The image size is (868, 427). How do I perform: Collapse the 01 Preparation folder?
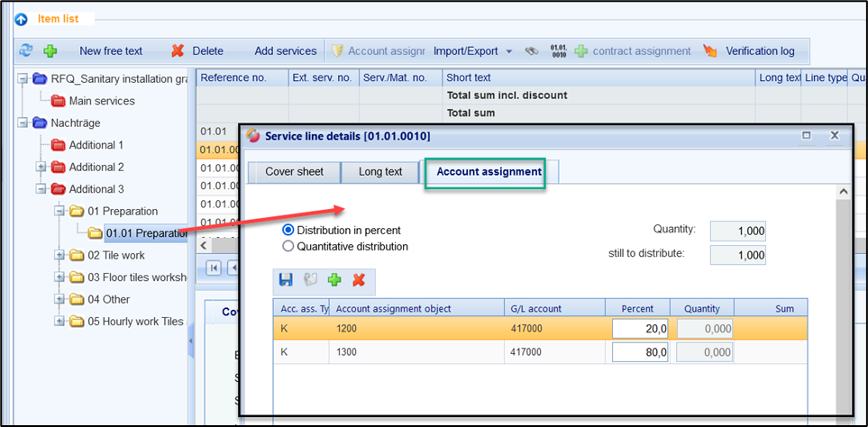point(59,212)
